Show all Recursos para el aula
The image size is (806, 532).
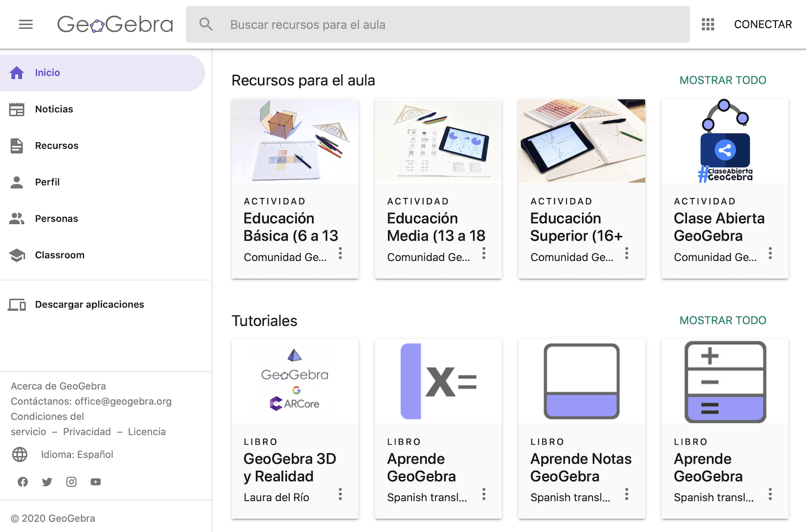(x=723, y=80)
